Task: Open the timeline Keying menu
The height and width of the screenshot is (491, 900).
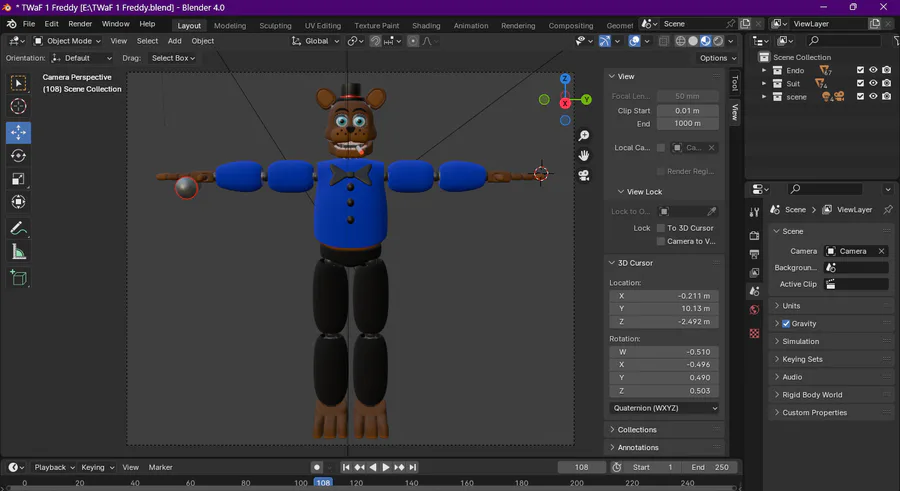Action: pyautogui.click(x=97, y=467)
